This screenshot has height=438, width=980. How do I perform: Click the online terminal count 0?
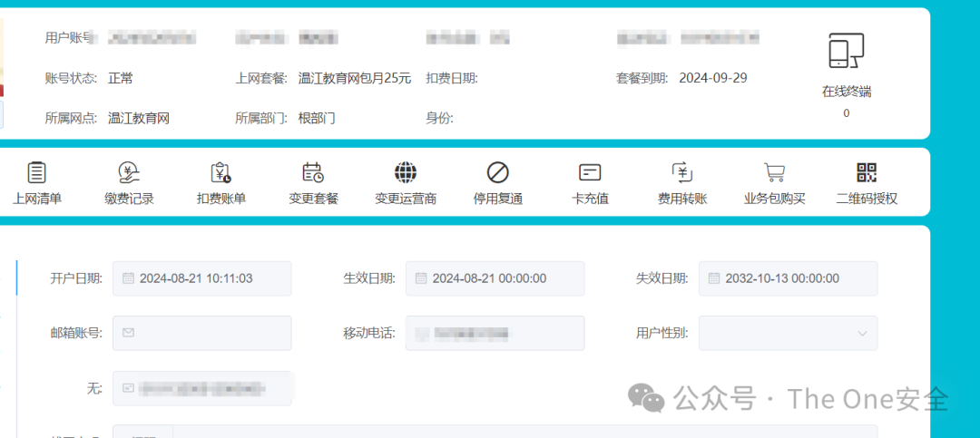[847, 113]
